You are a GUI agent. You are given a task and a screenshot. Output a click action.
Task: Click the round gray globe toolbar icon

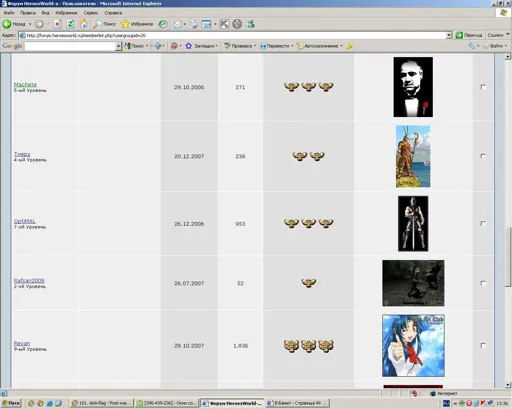tap(237, 24)
